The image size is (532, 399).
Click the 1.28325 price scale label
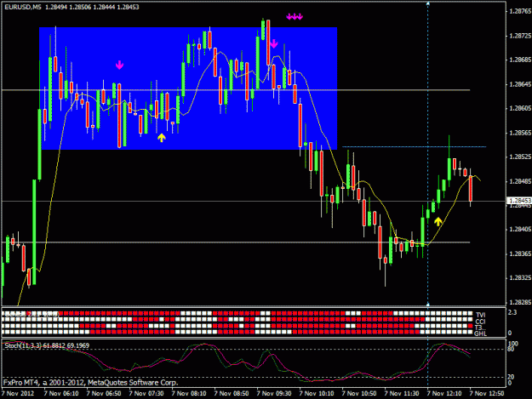(519, 277)
